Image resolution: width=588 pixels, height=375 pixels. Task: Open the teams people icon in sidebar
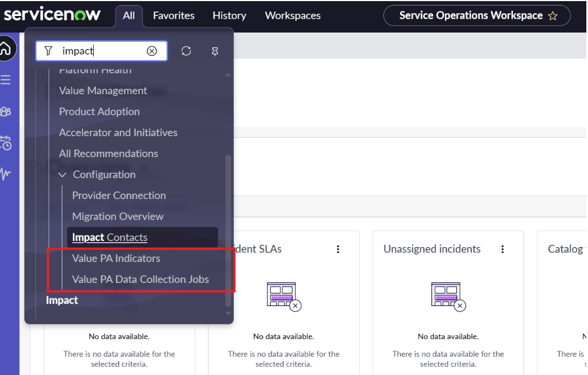6,111
